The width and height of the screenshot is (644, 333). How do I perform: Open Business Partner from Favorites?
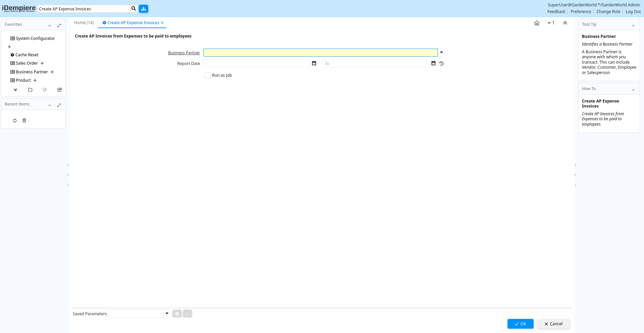pos(32,72)
